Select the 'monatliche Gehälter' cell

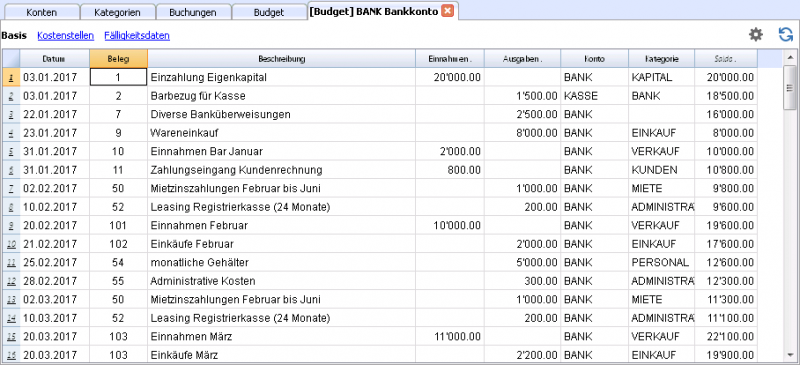(282, 262)
